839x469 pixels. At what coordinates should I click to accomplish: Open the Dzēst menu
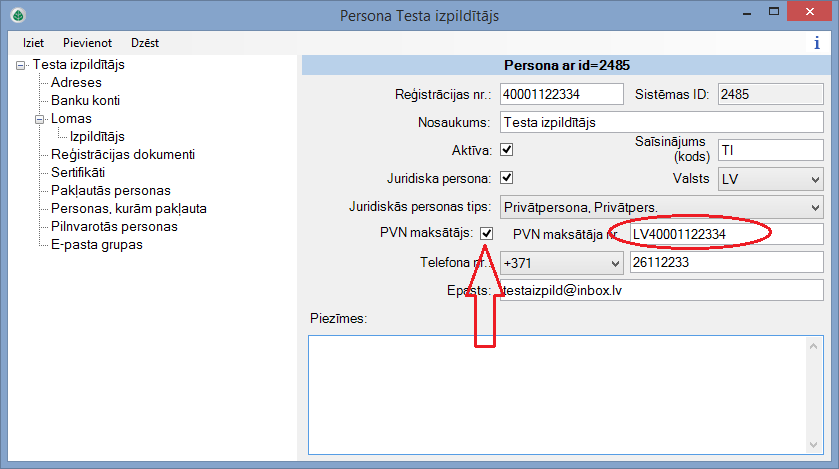(x=144, y=43)
